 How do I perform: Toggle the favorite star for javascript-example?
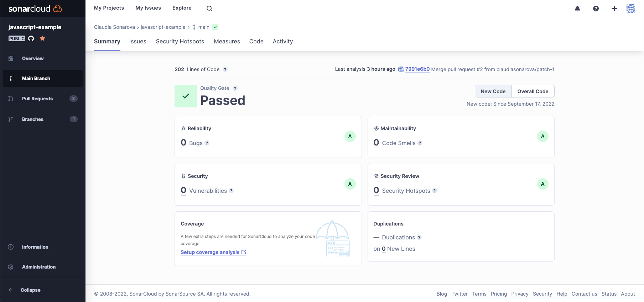pos(42,38)
